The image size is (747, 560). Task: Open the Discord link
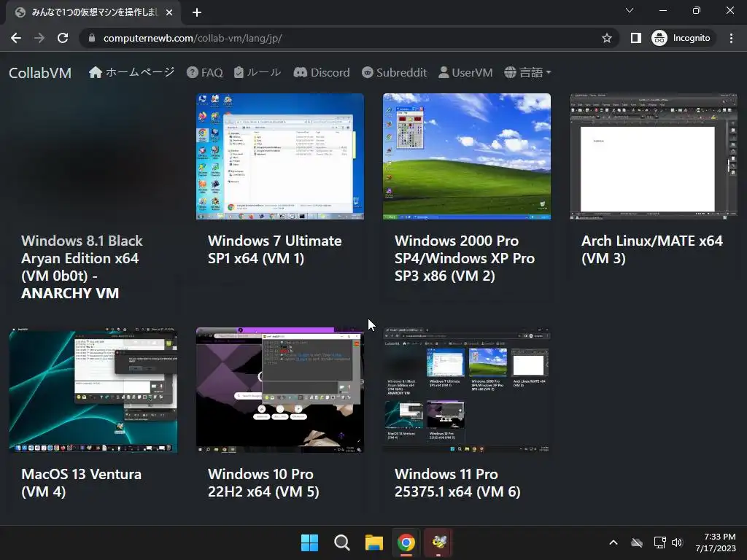(x=322, y=72)
